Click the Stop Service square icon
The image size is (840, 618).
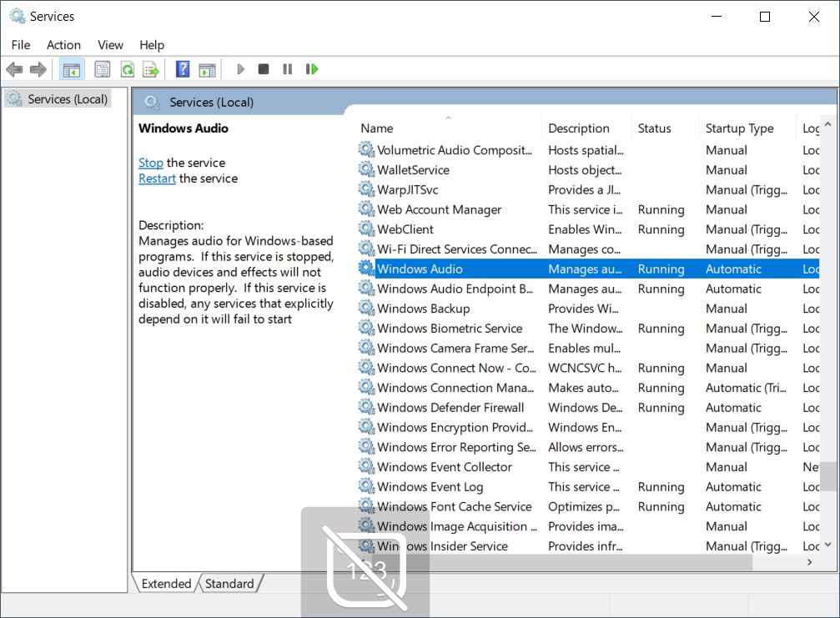tap(264, 69)
